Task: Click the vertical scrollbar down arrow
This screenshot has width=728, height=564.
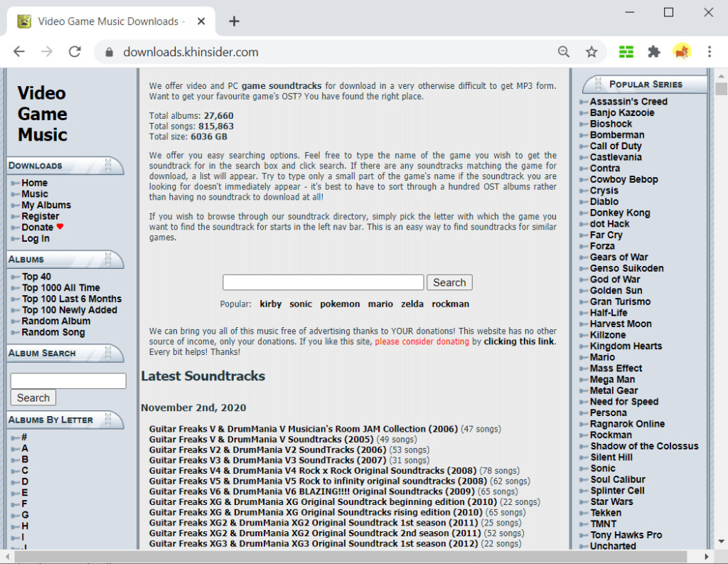Action: tap(721, 542)
